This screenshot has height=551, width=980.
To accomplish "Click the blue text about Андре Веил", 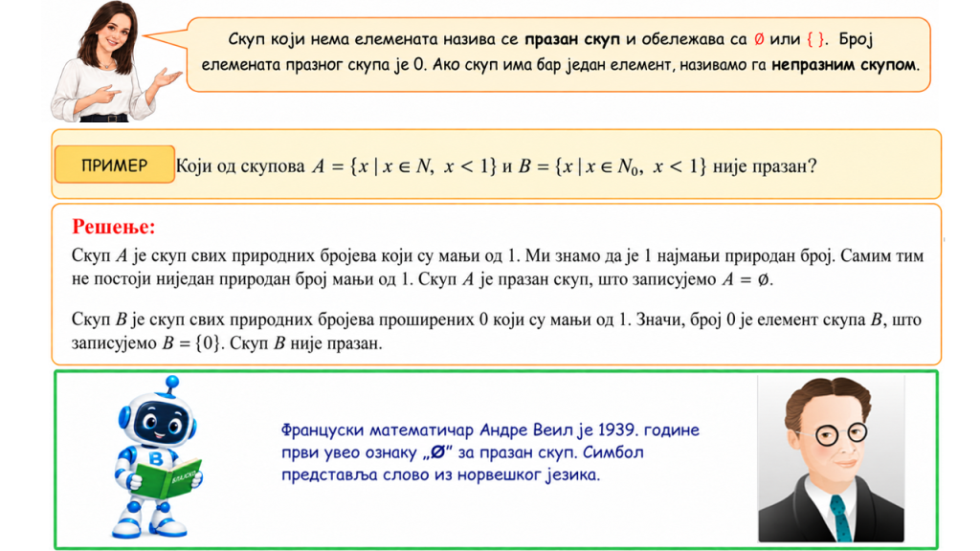I will [x=490, y=452].
